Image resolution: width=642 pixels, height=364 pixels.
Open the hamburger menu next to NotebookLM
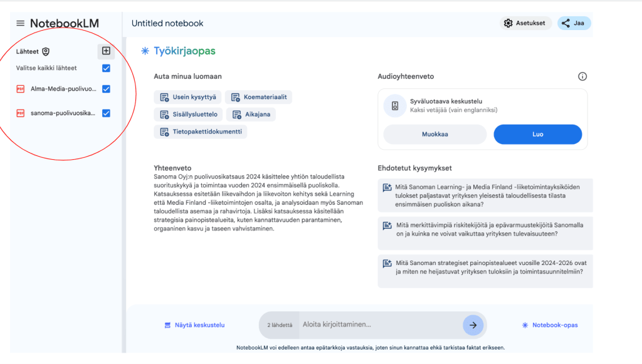(21, 23)
